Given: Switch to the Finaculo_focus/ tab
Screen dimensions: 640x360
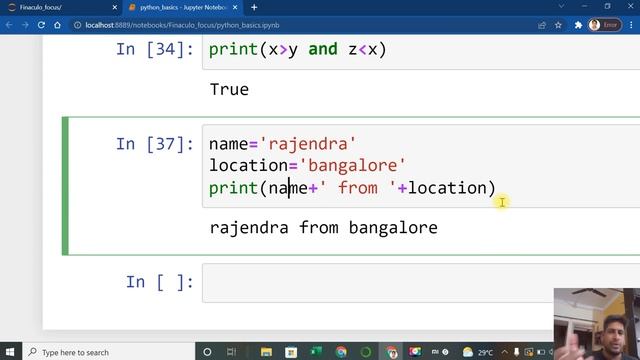Looking at the screenshot, I should point(61,7).
